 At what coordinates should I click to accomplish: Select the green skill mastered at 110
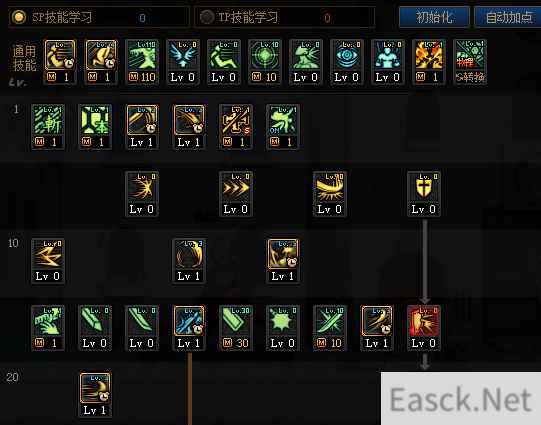pyautogui.click(x=142, y=55)
